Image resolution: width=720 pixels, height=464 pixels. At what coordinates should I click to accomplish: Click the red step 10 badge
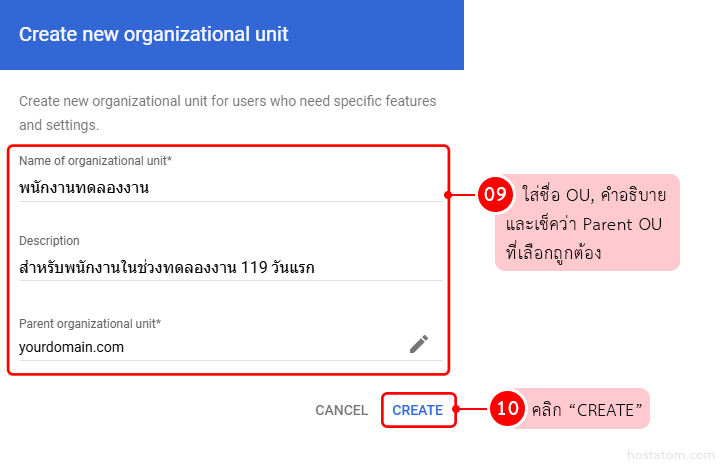pos(508,409)
